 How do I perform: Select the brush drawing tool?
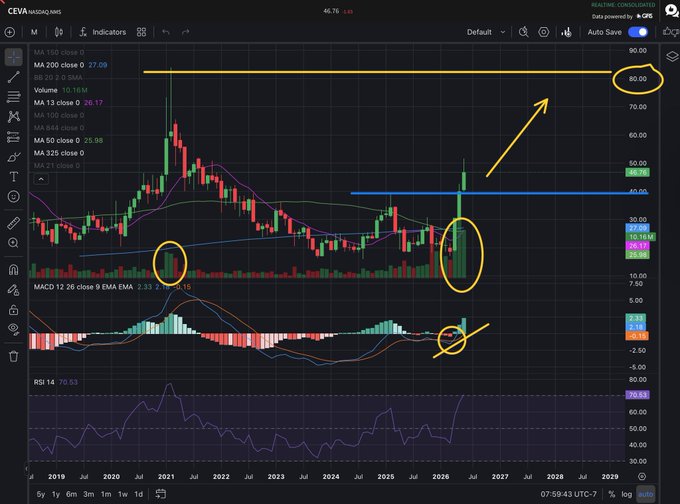click(13, 157)
